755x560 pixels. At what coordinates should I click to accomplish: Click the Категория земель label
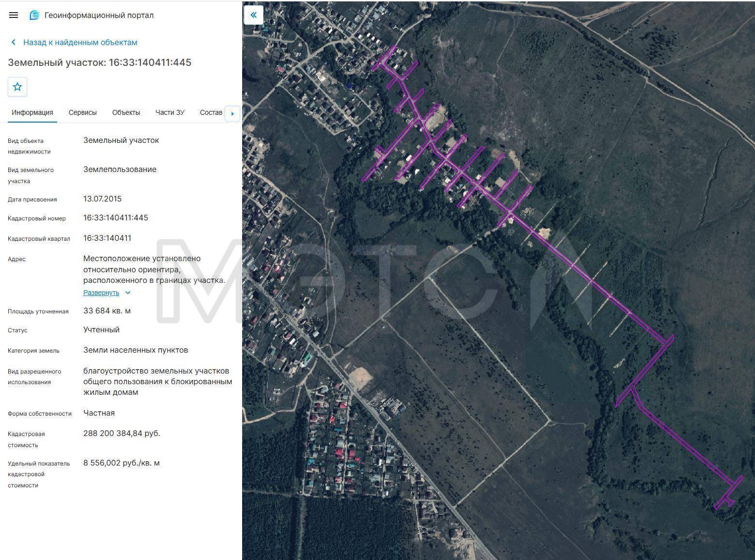pos(33,351)
